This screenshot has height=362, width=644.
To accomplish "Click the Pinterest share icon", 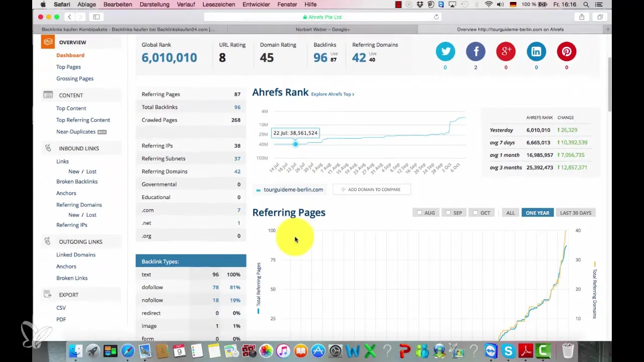I will point(567,51).
